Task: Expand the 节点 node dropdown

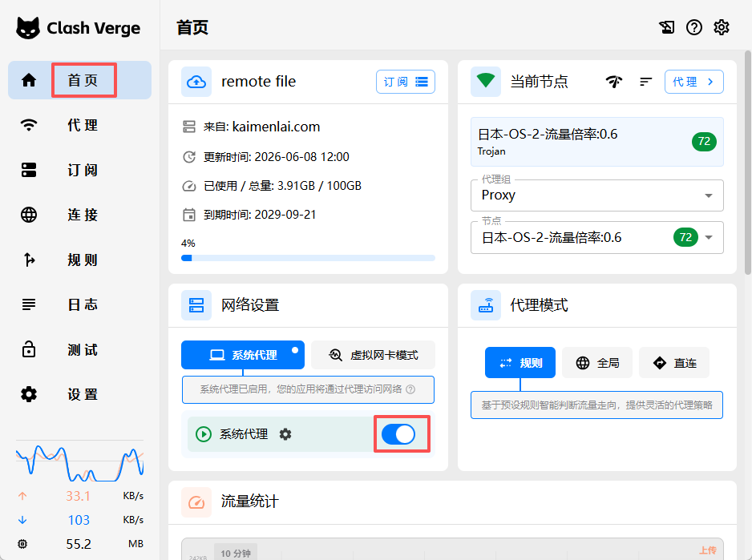Action: pyautogui.click(x=597, y=237)
